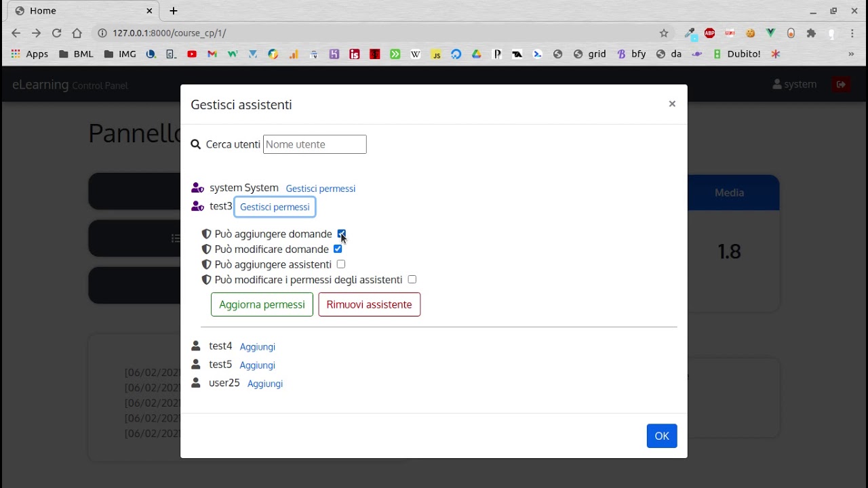868x488 pixels.
Task: Click 'Aggiorna permessi' button
Action: 262,304
